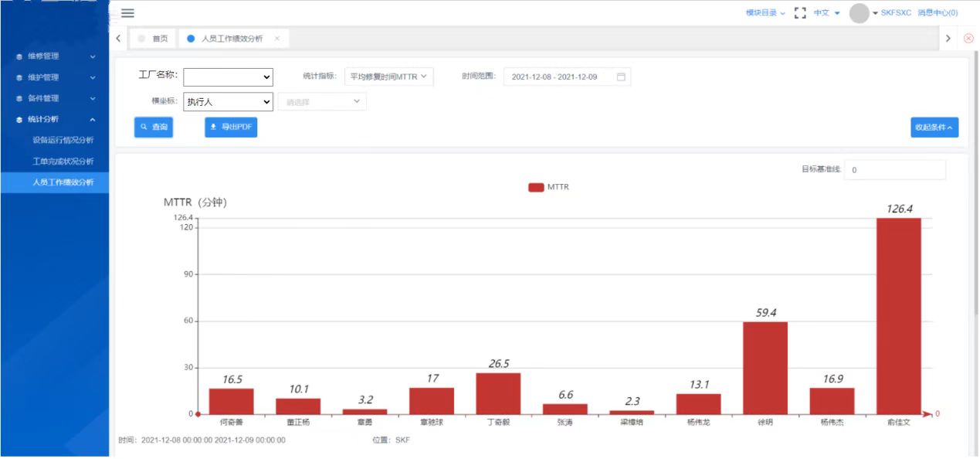Click the user avatar circle
This screenshot has height=459, width=980.
[860, 13]
